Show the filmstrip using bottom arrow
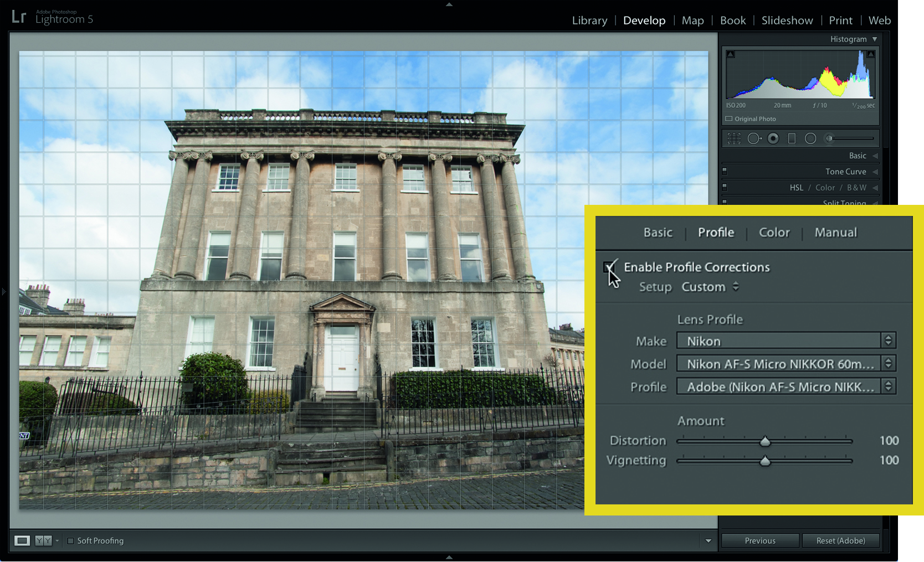 [x=449, y=558]
